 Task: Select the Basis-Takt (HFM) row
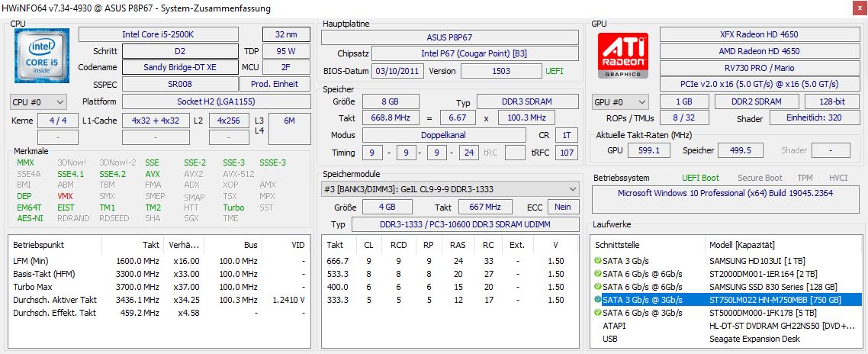[x=159, y=274]
